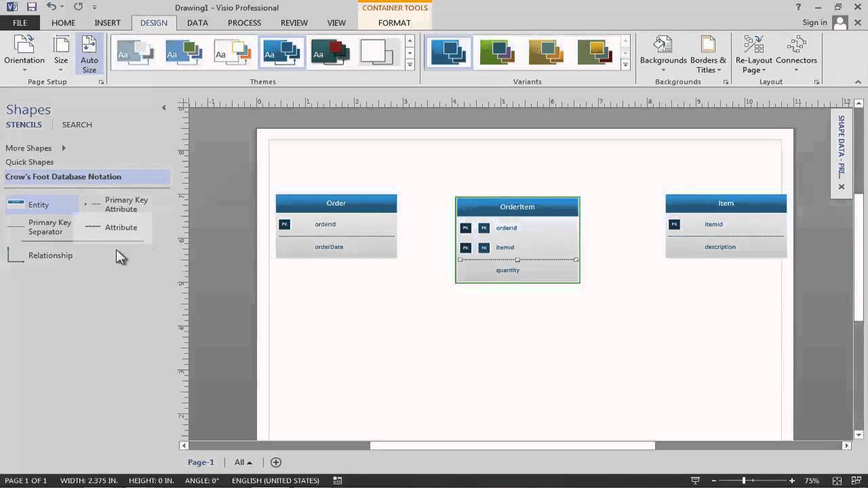Open the All pages list dropdown
The height and width of the screenshot is (488, 868).
[x=243, y=462]
